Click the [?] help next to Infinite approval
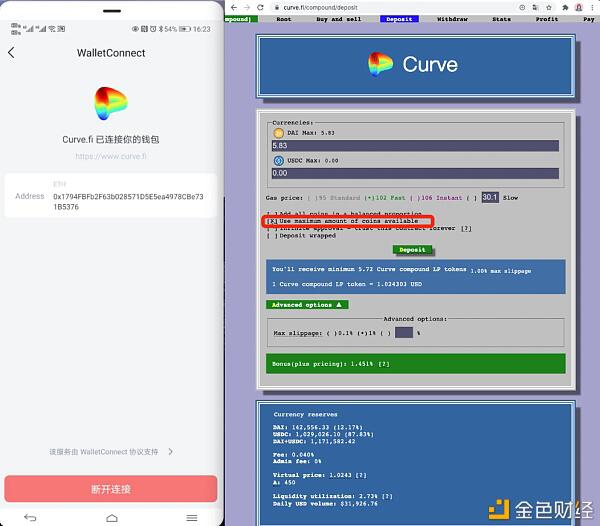Image resolution: width=600 pixels, height=526 pixels. pyautogui.click(x=466, y=228)
